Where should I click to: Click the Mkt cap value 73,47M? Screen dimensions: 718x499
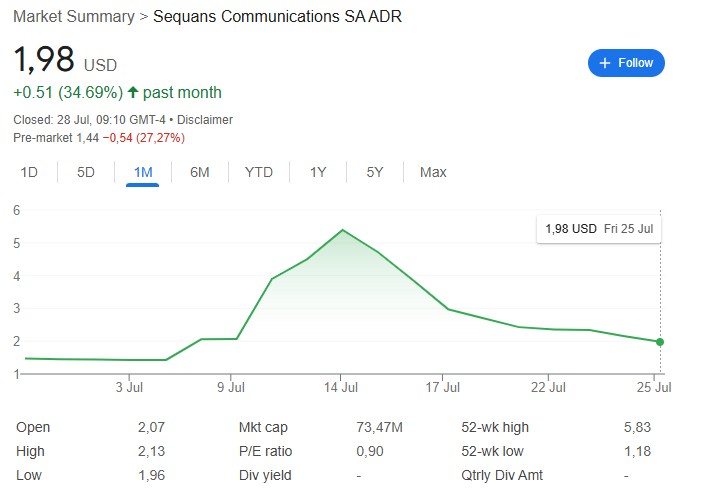[379, 427]
